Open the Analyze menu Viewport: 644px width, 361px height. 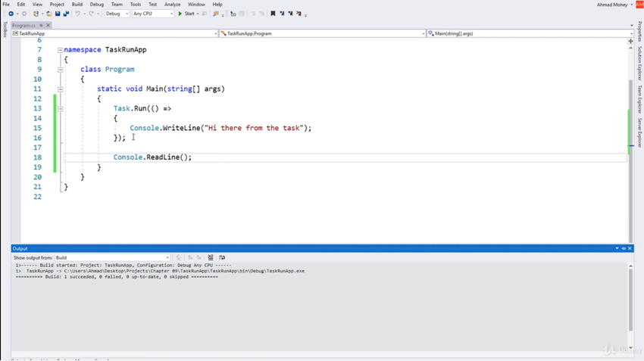[173, 4]
